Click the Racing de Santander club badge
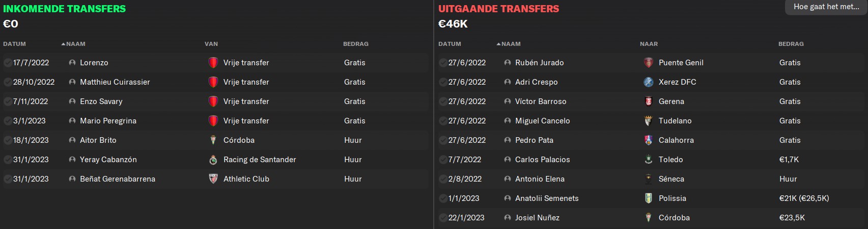The width and height of the screenshot is (868, 229). pos(213,160)
